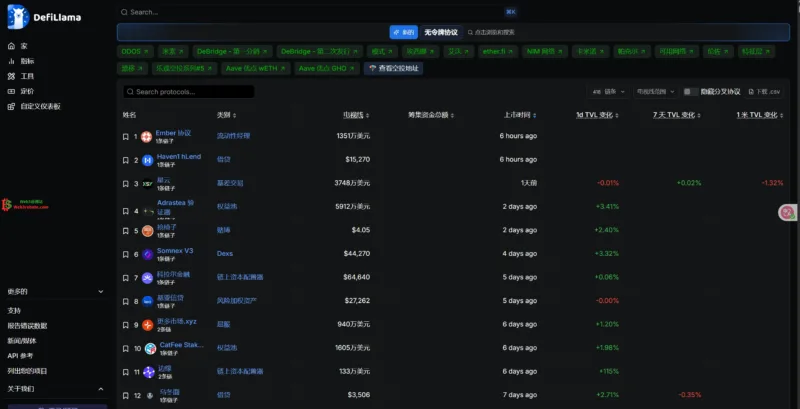
Task: Click the Haven1 hLend protocol logo
Action: pos(147,159)
